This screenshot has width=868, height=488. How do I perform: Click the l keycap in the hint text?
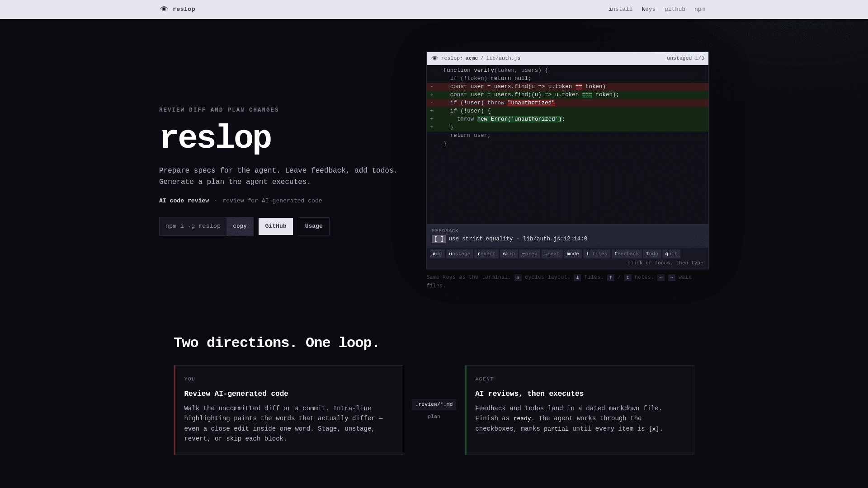point(577,278)
